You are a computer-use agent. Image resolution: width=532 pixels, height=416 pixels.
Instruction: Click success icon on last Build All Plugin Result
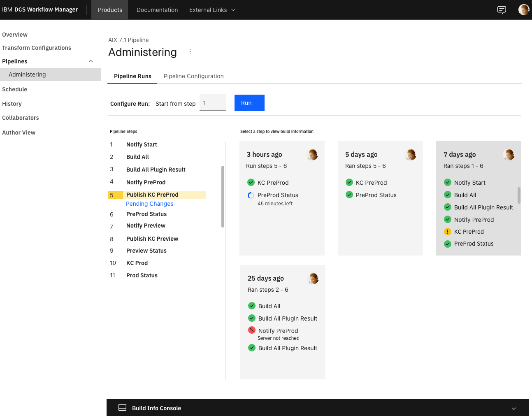(x=252, y=348)
